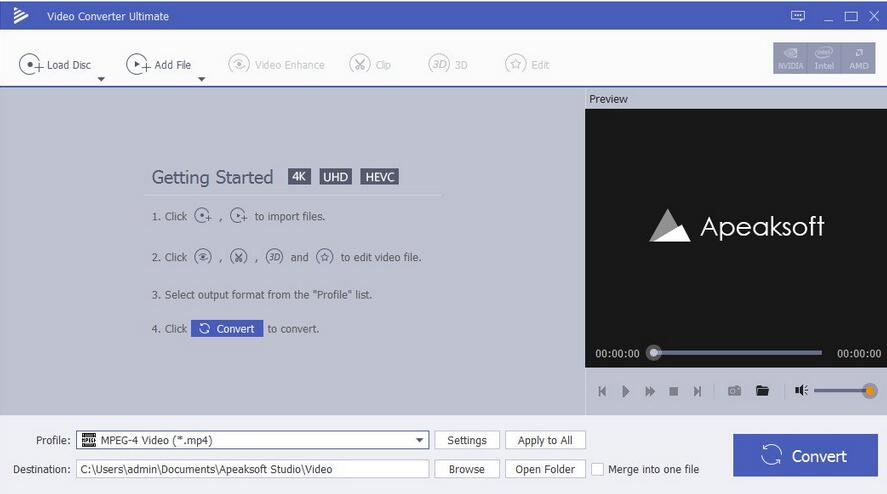Open the Clip scissors tool
This screenshot has height=494, width=887.
(370, 65)
